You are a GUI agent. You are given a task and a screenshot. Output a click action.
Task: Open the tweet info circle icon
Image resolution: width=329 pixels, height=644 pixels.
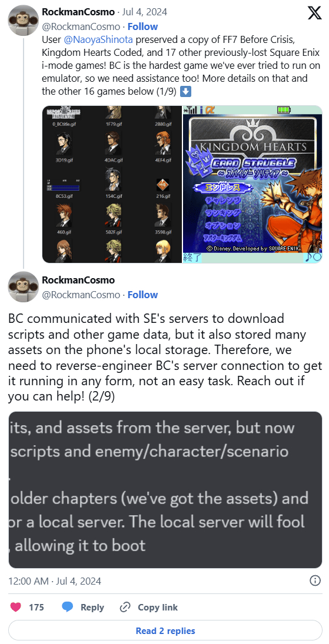[x=315, y=580]
